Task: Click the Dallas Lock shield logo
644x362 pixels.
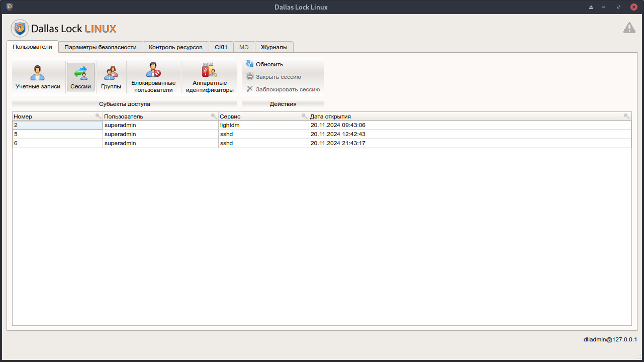Action: pyautogui.click(x=20, y=29)
